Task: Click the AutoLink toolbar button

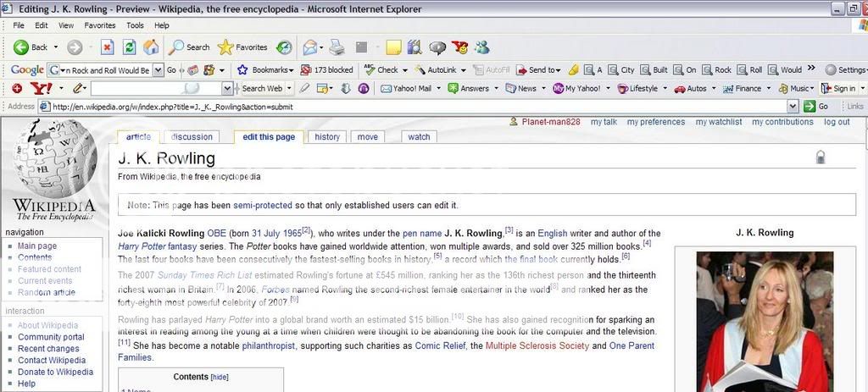Action: pyautogui.click(x=436, y=70)
